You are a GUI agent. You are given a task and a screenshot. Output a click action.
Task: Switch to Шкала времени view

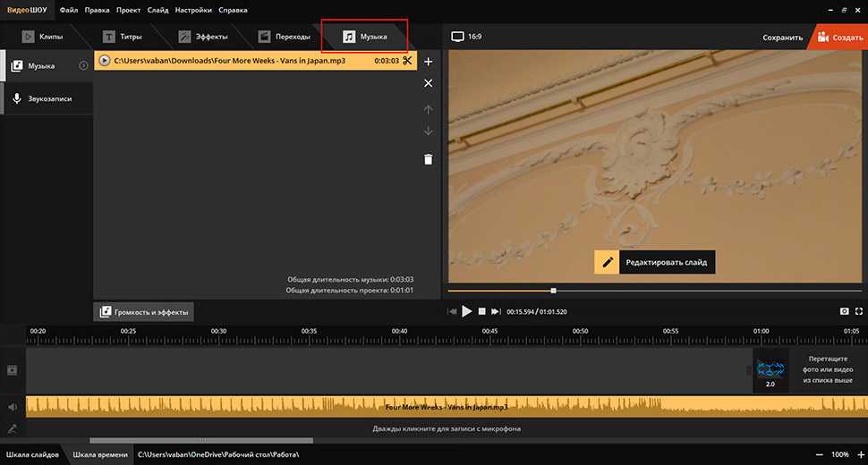99,455
